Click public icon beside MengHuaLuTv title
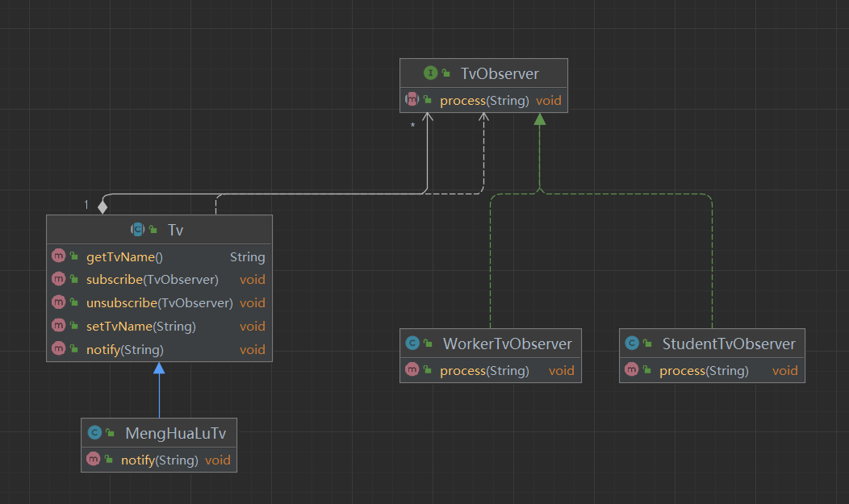Screen dimensions: 849x504 point(110,432)
